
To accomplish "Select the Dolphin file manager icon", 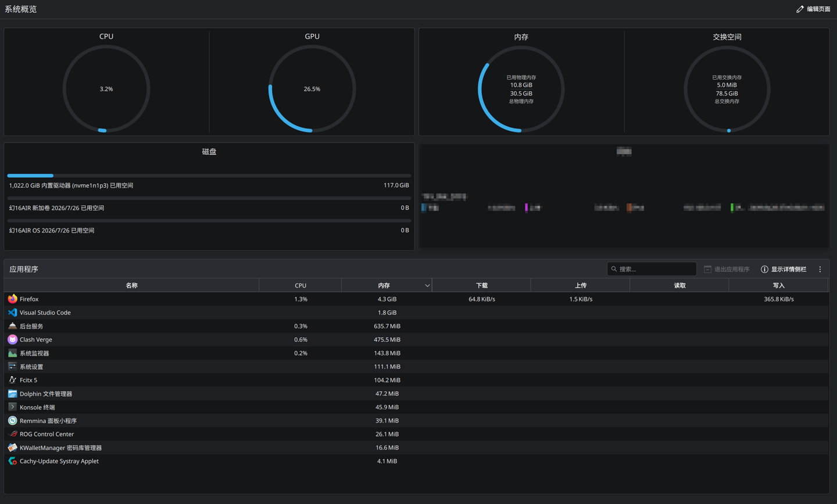I will 12,394.
